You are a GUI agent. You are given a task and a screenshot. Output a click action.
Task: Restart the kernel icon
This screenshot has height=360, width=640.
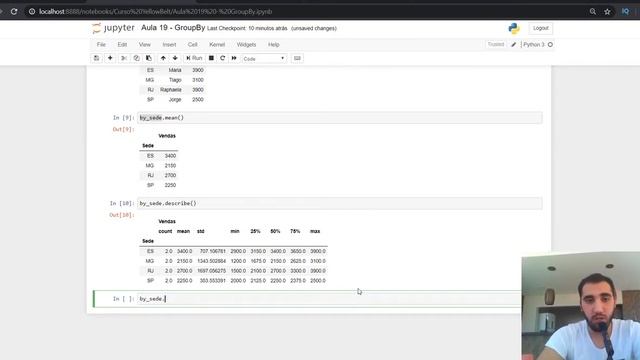pyautogui.click(x=222, y=58)
